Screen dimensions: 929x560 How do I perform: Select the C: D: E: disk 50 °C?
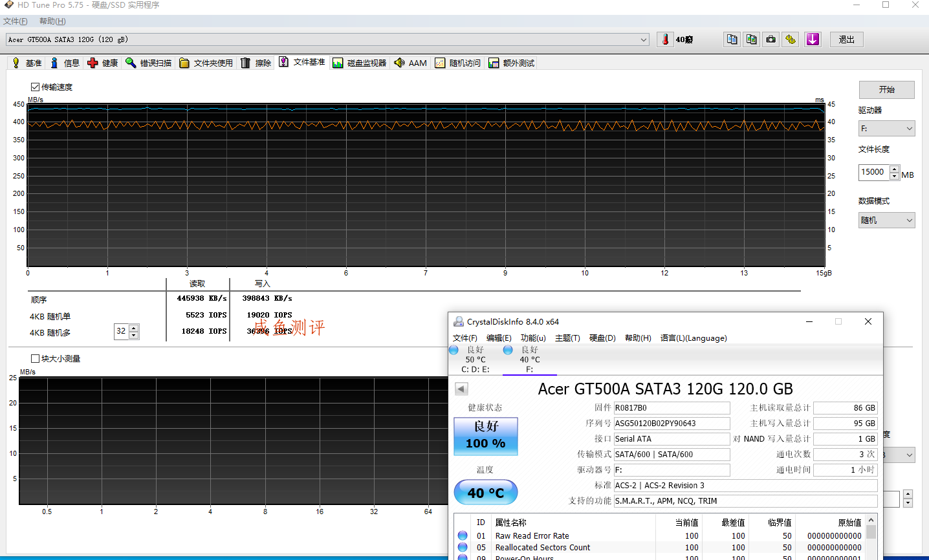(x=475, y=360)
